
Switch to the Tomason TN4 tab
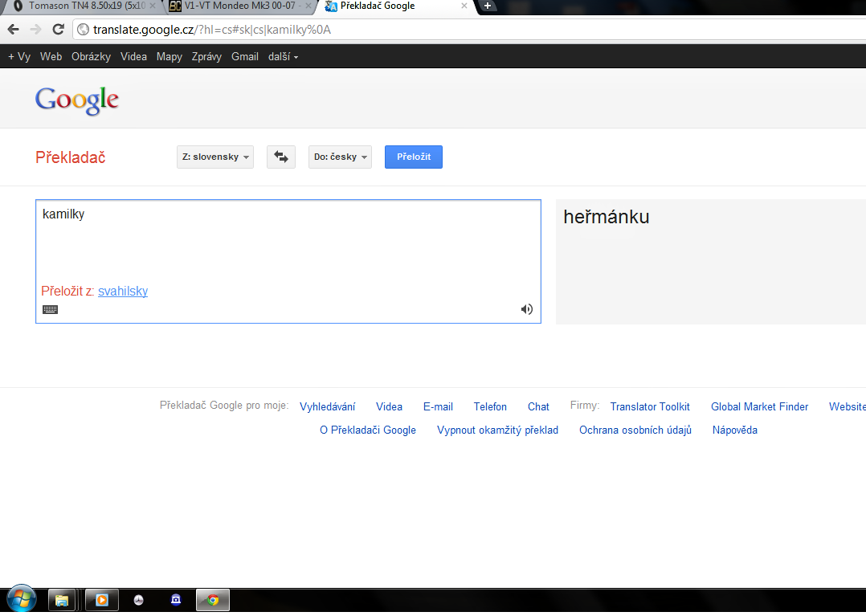pos(80,6)
